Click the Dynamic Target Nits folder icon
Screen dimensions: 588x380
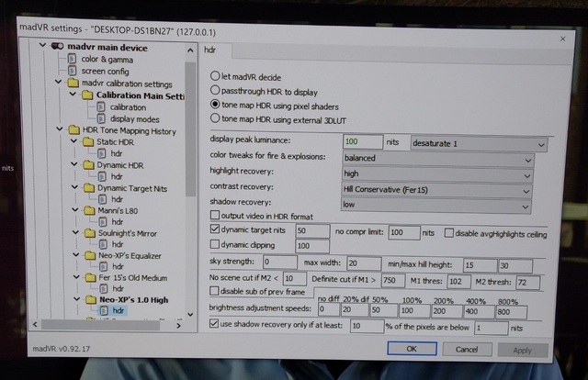click(x=88, y=188)
